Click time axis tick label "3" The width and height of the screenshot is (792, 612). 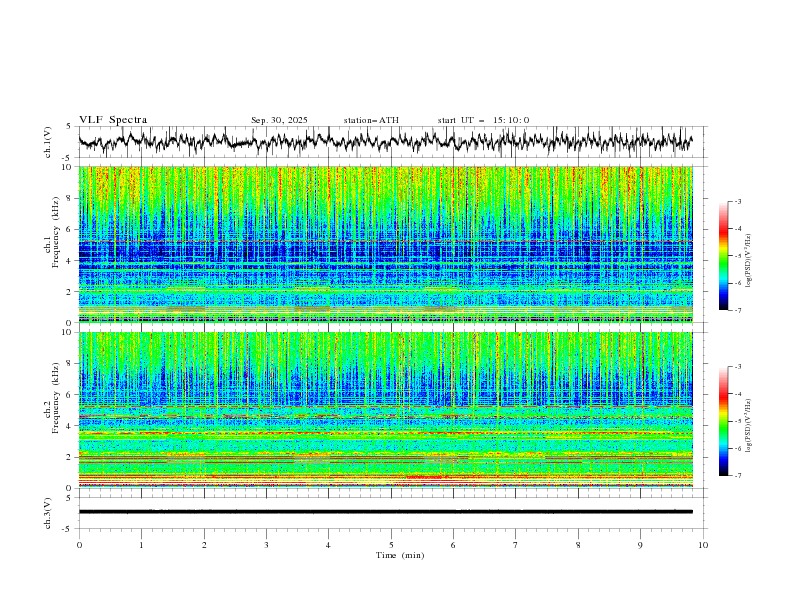(x=266, y=545)
